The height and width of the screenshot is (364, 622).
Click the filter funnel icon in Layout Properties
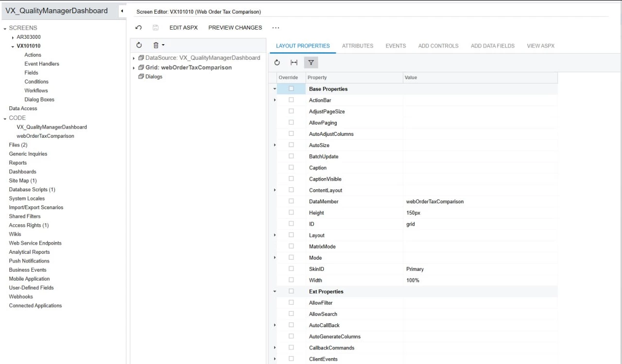click(x=311, y=62)
